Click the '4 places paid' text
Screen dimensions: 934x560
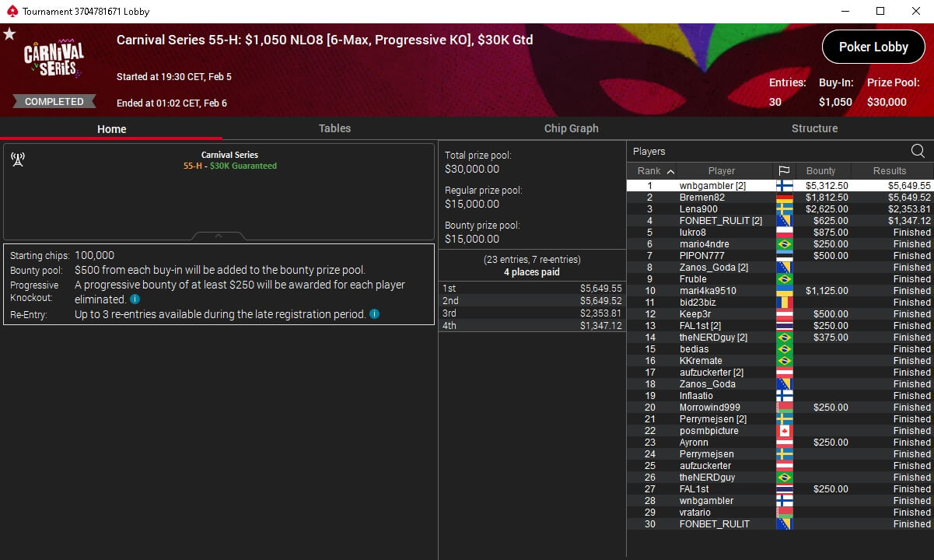[532, 272]
